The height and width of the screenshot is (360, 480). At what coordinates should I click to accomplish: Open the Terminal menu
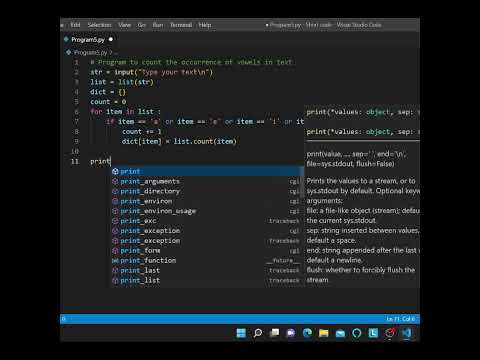pos(181,25)
